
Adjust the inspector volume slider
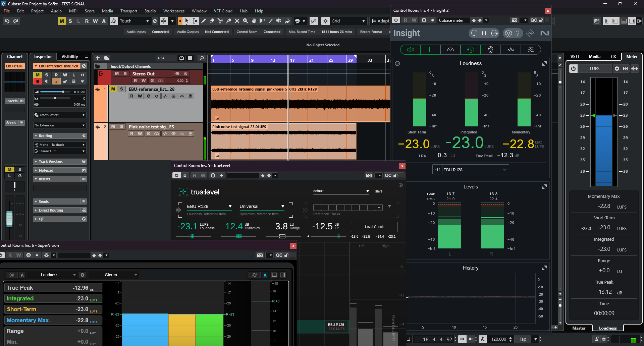63,92
